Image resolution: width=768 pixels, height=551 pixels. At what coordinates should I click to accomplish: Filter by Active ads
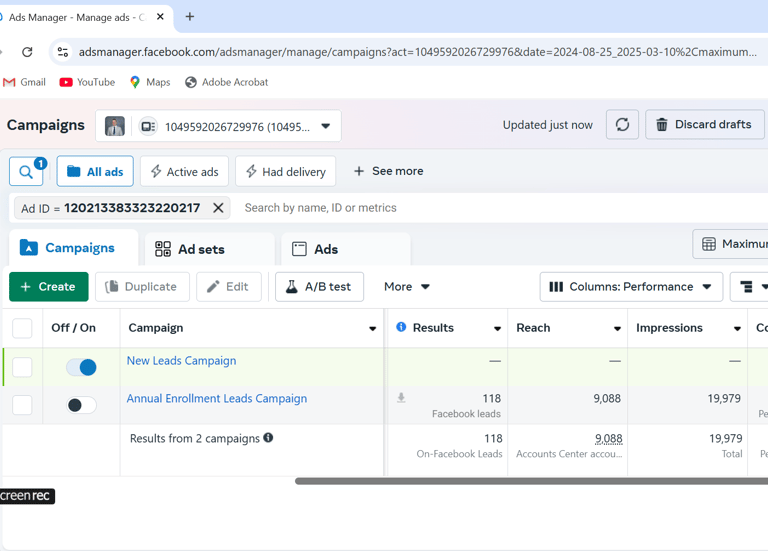[184, 171]
